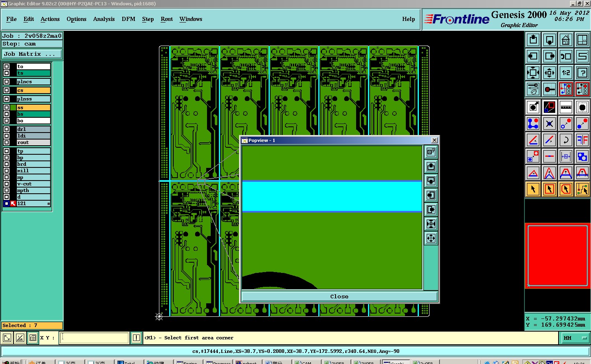Expand the 121 layer options marker
The height and width of the screenshot is (364, 591).
[48, 204]
